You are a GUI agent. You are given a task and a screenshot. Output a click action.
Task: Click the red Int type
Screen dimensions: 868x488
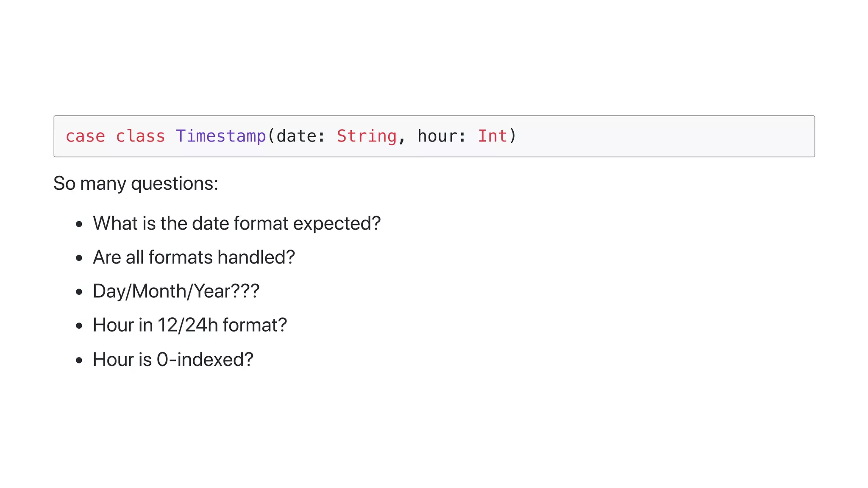click(492, 136)
